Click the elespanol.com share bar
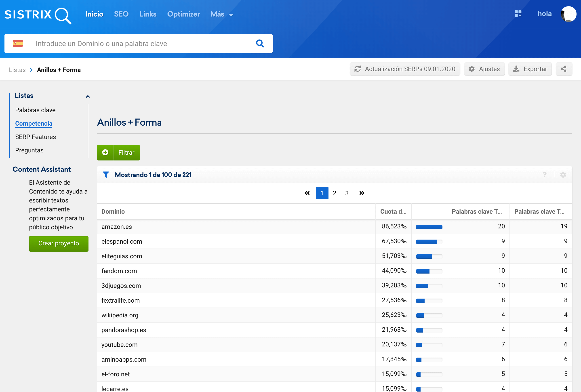This screenshot has width=581, height=392. [x=429, y=242]
